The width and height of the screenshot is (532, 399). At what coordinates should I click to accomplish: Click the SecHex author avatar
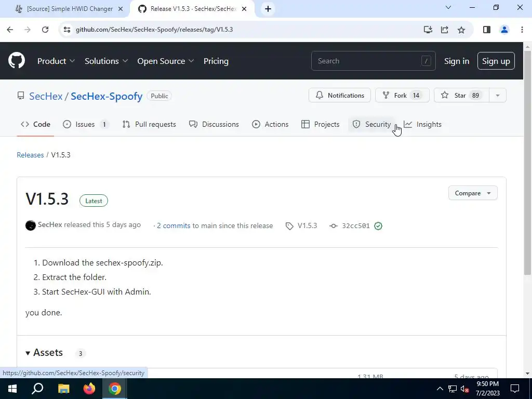click(x=31, y=225)
